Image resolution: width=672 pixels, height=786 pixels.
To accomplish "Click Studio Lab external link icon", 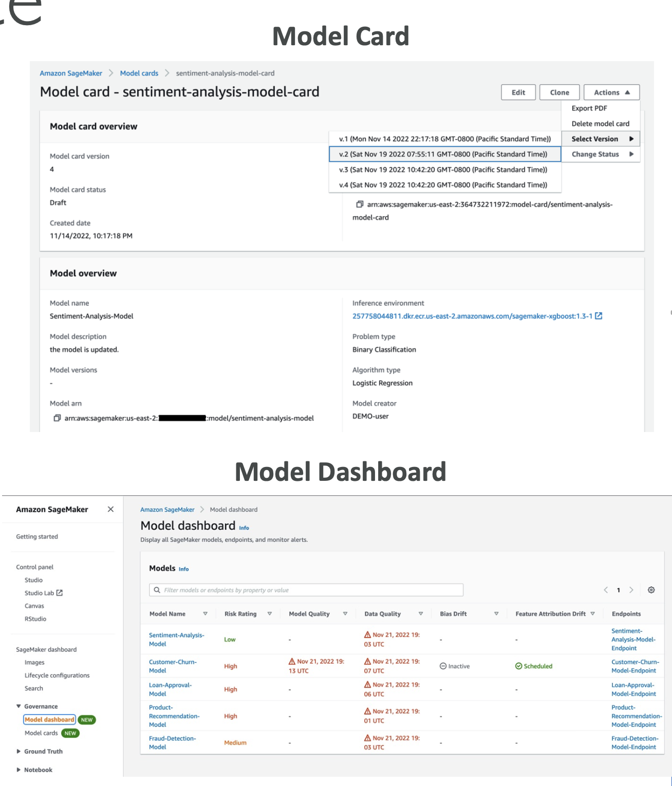I will 60,593.
